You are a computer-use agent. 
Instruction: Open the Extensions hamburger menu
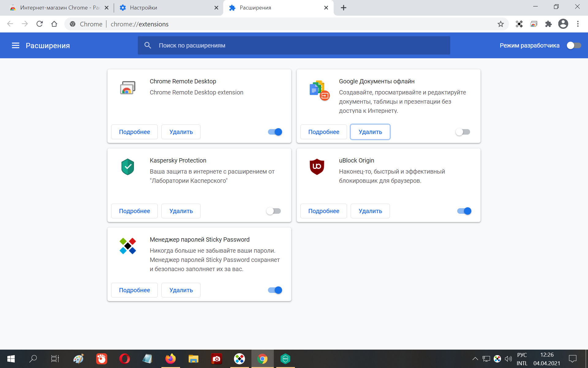pyautogui.click(x=16, y=45)
